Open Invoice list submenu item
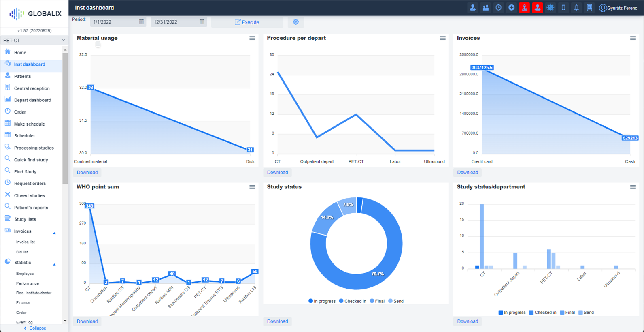The height and width of the screenshot is (332, 644). coord(26,242)
